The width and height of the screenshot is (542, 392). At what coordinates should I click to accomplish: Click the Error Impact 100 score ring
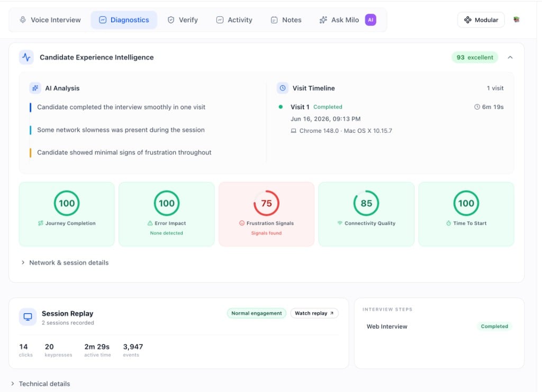point(167,203)
